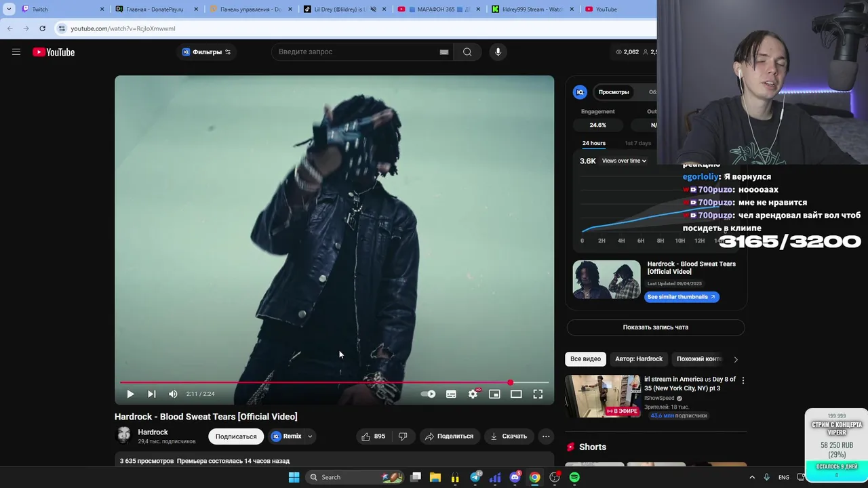868x488 pixels.
Task: Click the Подписаться subscribe button
Action: click(236, 436)
